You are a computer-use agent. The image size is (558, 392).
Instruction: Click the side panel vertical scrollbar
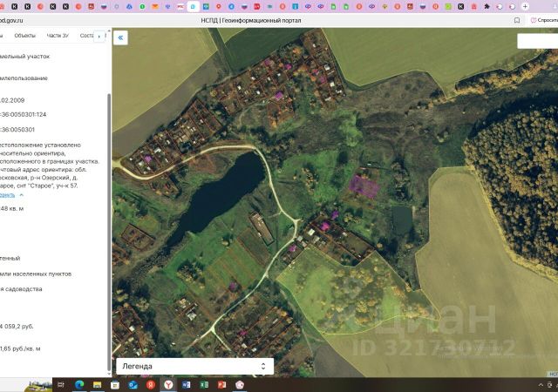(x=109, y=231)
